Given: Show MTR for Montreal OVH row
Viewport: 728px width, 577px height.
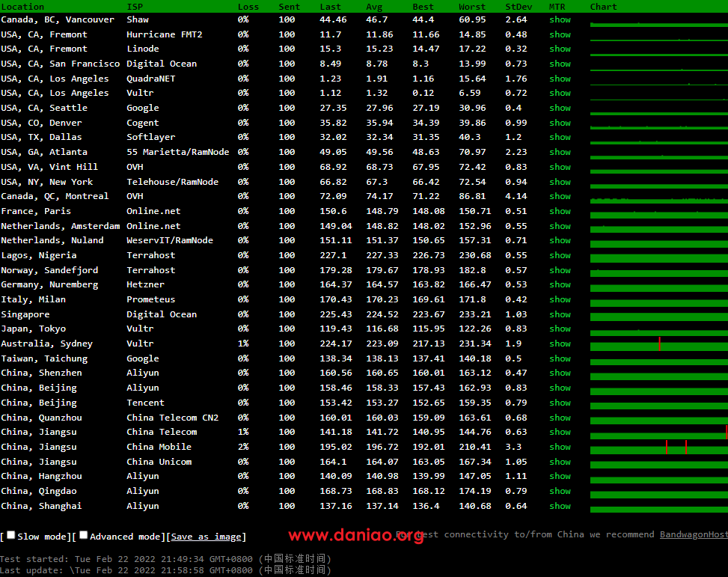Looking at the screenshot, I should pos(560,196).
